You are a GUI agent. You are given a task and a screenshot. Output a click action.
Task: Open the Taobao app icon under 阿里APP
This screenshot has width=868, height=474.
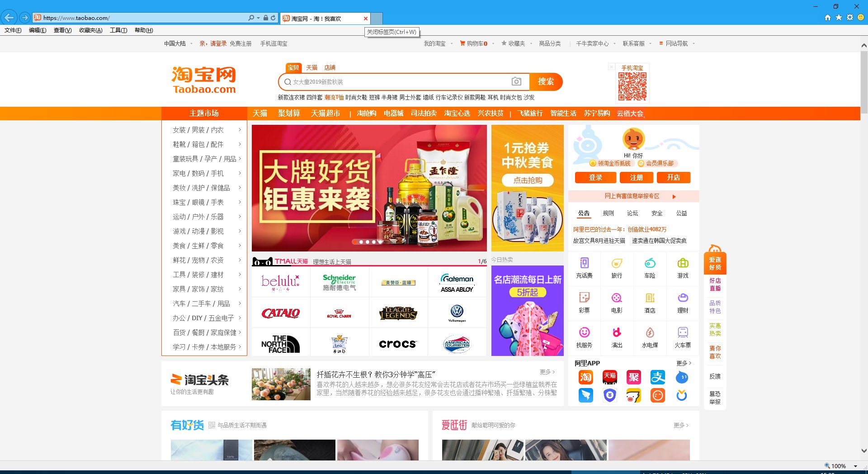click(x=585, y=377)
